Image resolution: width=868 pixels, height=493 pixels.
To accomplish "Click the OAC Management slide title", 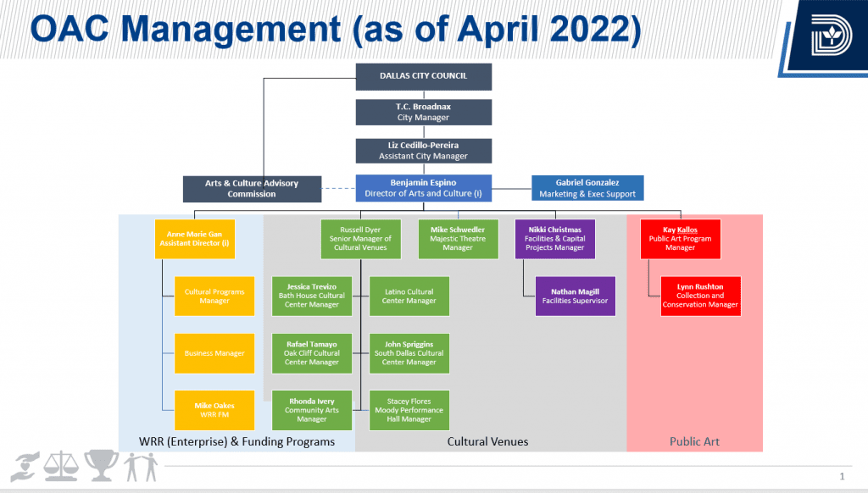I will (x=336, y=30).
